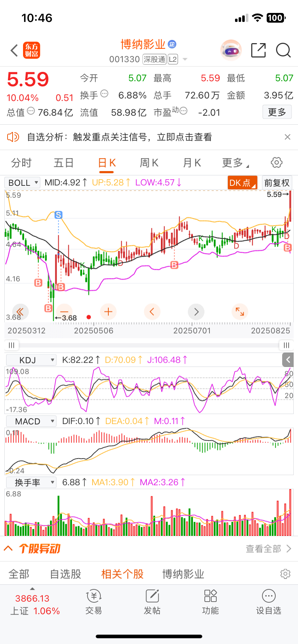Viewport: 298px width, 644px height.
Task: Tap the enterprise badge beside 博纳影业
Action: (x=172, y=44)
